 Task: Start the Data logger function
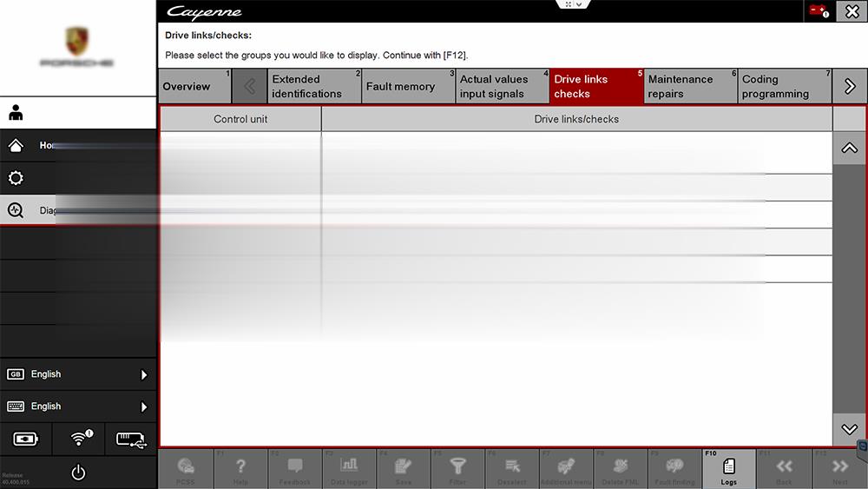(x=349, y=470)
